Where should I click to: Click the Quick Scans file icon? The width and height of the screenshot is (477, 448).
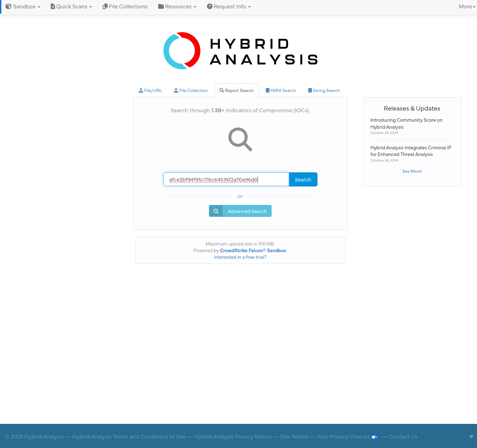click(53, 6)
